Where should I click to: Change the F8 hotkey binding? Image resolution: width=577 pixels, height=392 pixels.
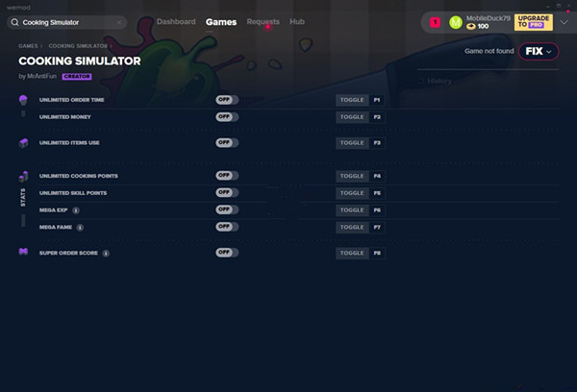(377, 253)
